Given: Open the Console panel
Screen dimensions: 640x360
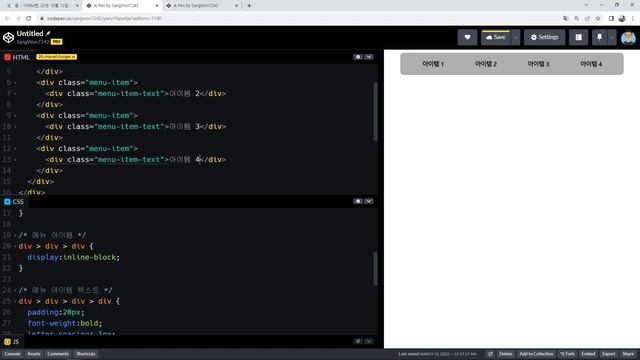Looking at the screenshot, I should pyautogui.click(x=12, y=354).
